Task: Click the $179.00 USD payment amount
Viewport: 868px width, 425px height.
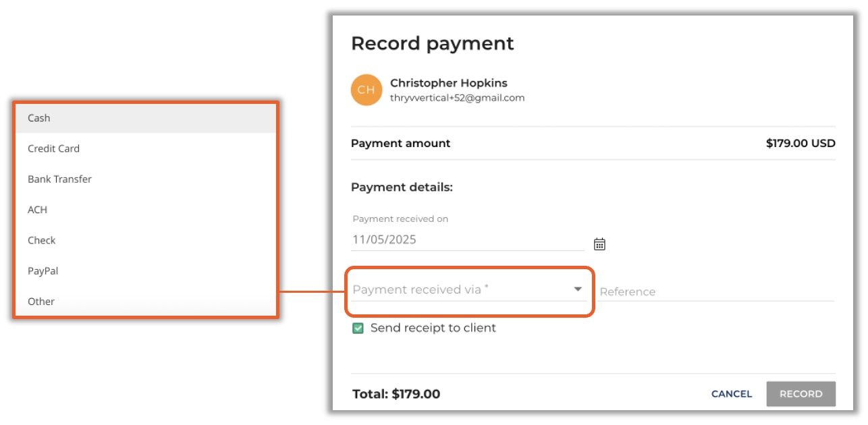Action: click(x=801, y=143)
